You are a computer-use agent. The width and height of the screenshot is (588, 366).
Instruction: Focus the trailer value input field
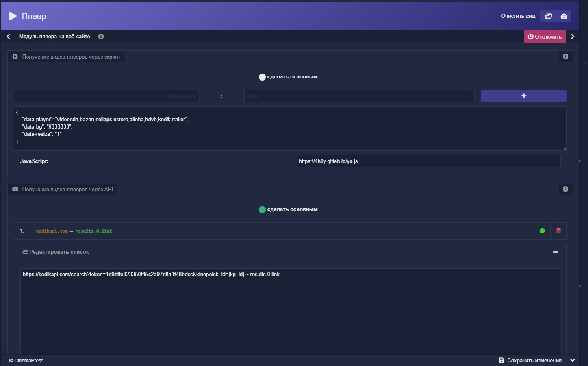tap(359, 96)
